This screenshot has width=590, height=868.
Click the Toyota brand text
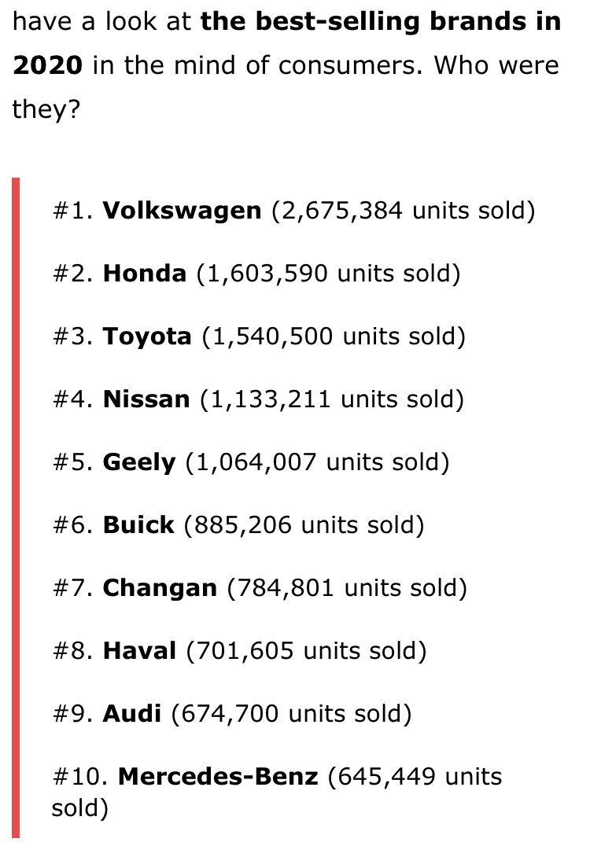click(x=147, y=337)
